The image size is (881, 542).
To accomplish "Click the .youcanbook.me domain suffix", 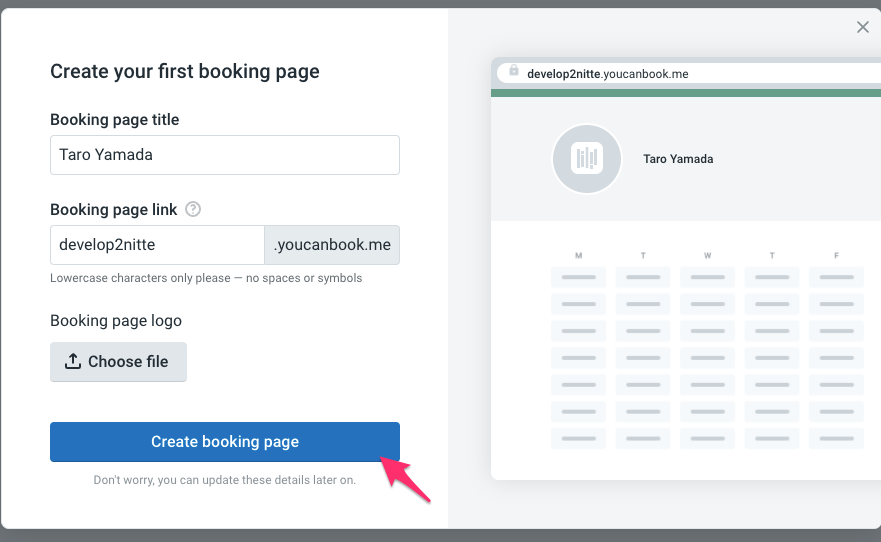I will pos(332,245).
